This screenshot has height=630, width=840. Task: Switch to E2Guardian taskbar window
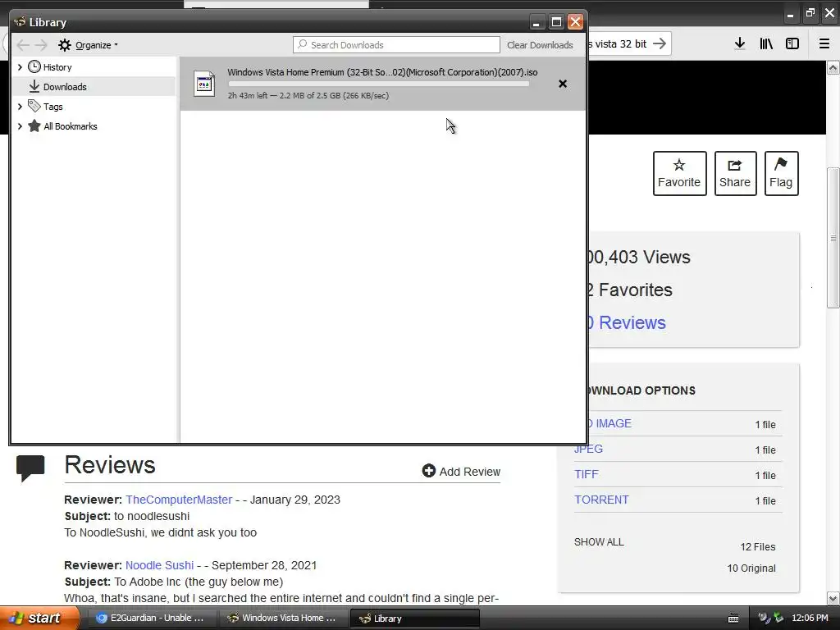tap(151, 619)
